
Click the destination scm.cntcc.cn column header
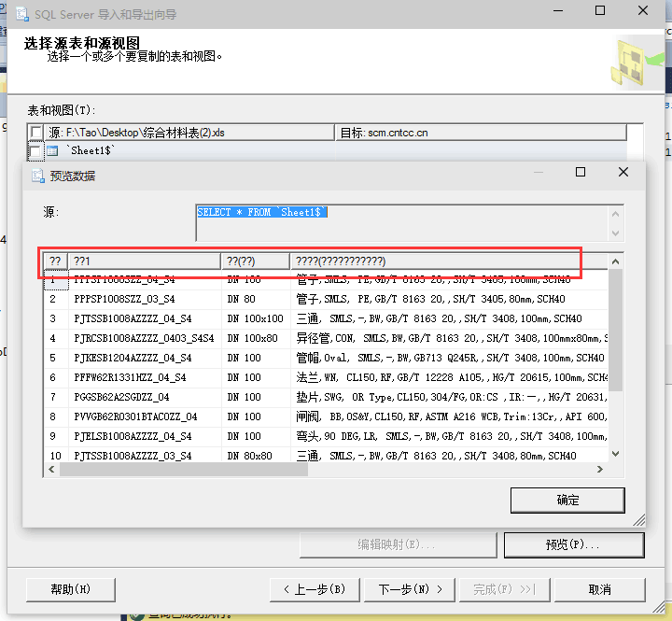coord(481,133)
